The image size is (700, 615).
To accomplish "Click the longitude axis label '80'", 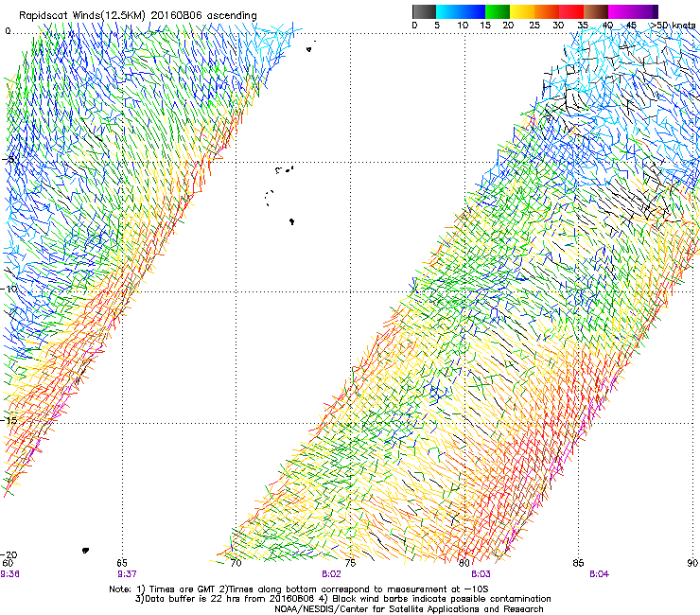I will 464,563.
